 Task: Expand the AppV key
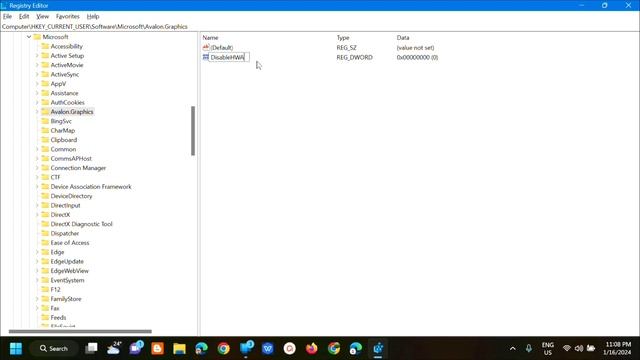tap(37, 84)
